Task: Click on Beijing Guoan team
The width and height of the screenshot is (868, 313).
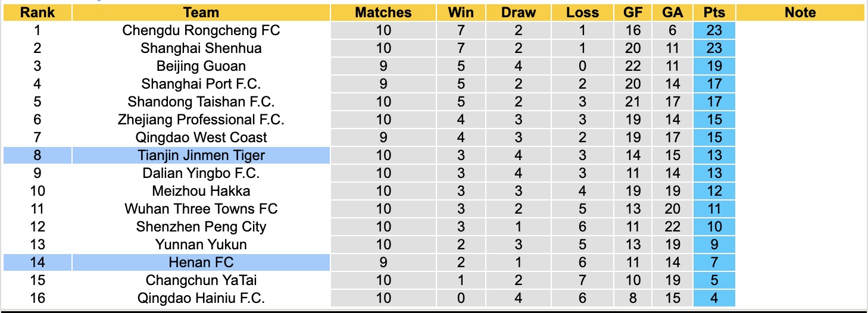Action: tap(201, 66)
